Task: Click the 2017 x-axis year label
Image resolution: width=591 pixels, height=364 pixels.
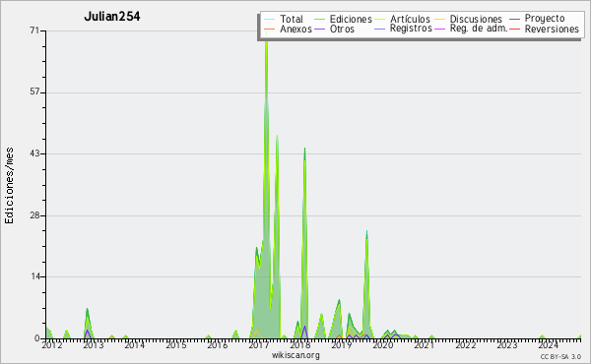Action: point(258,344)
